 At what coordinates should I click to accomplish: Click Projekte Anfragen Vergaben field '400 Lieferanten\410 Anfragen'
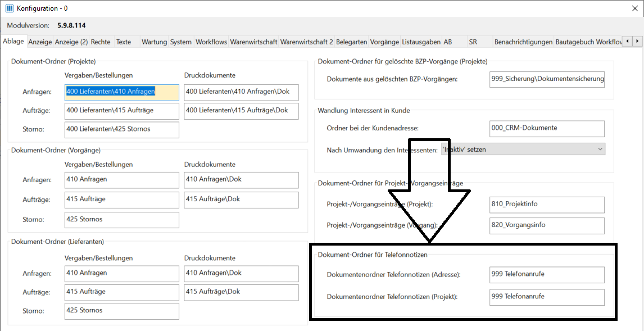pos(122,92)
